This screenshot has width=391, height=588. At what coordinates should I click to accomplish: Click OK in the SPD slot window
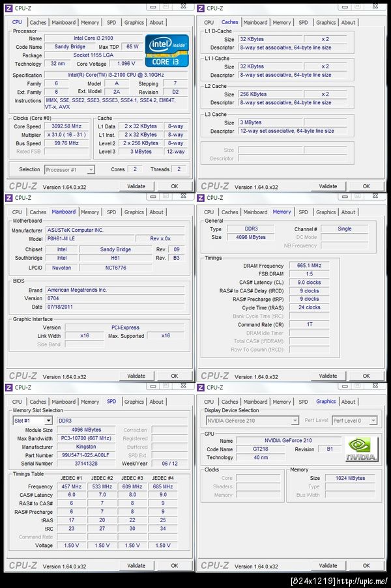[x=175, y=566]
